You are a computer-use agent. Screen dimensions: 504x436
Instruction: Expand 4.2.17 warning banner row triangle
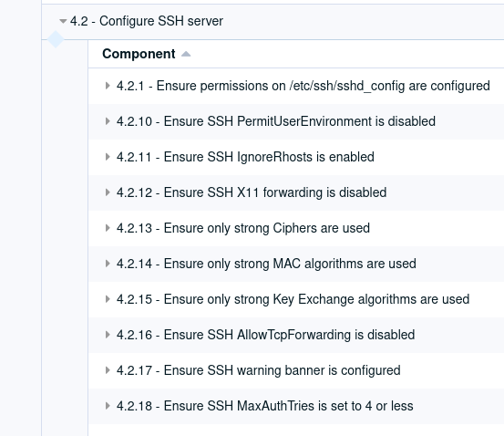point(108,370)
